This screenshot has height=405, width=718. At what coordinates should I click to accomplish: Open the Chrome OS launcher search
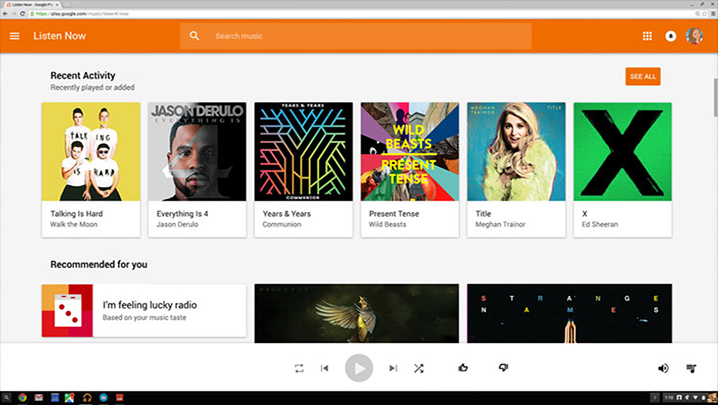coord(6,398)
